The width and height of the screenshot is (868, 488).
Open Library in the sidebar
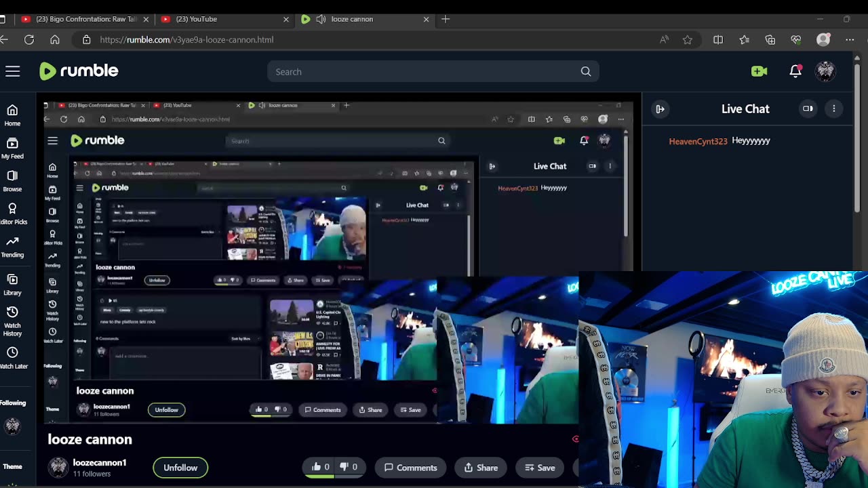coord(12,285)
